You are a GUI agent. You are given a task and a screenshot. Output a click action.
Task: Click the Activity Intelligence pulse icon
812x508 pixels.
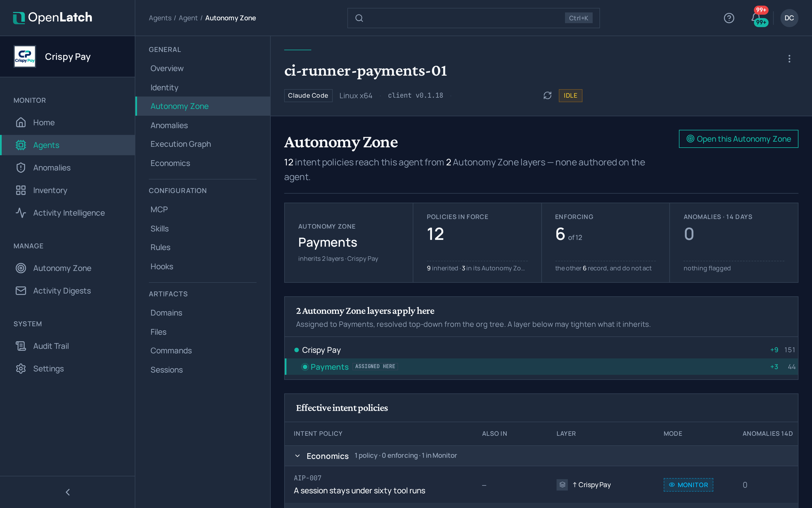pos(21,213)
